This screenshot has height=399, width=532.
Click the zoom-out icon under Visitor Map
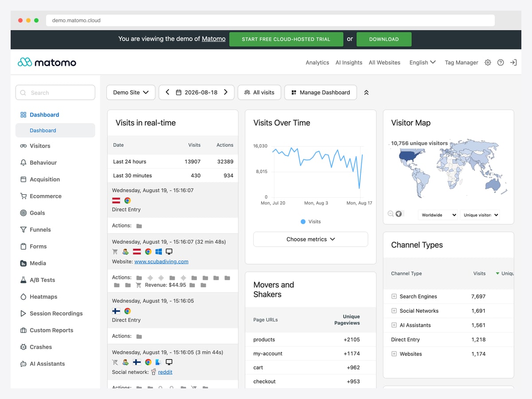391,214
